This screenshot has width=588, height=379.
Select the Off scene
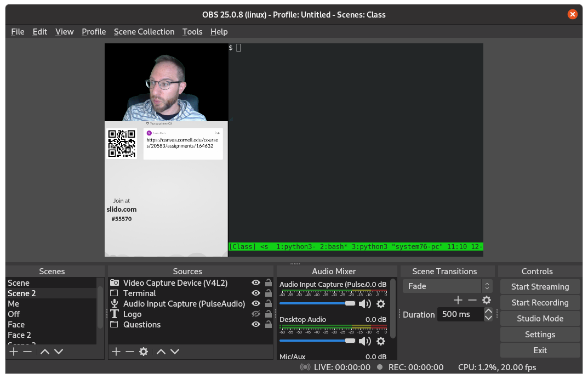52,314
